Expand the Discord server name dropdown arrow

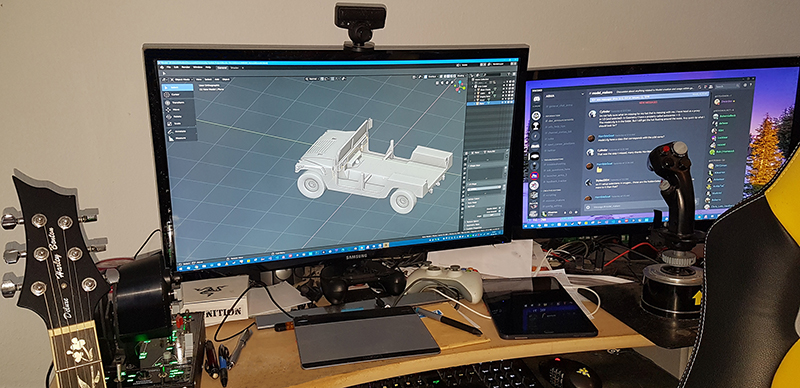[x=583, y=94]
